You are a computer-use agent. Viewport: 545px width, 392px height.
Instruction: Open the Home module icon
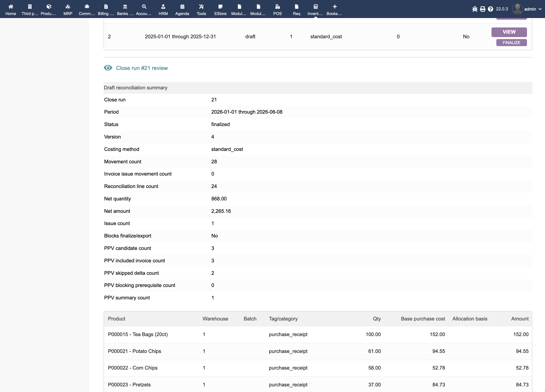[11, 6]
